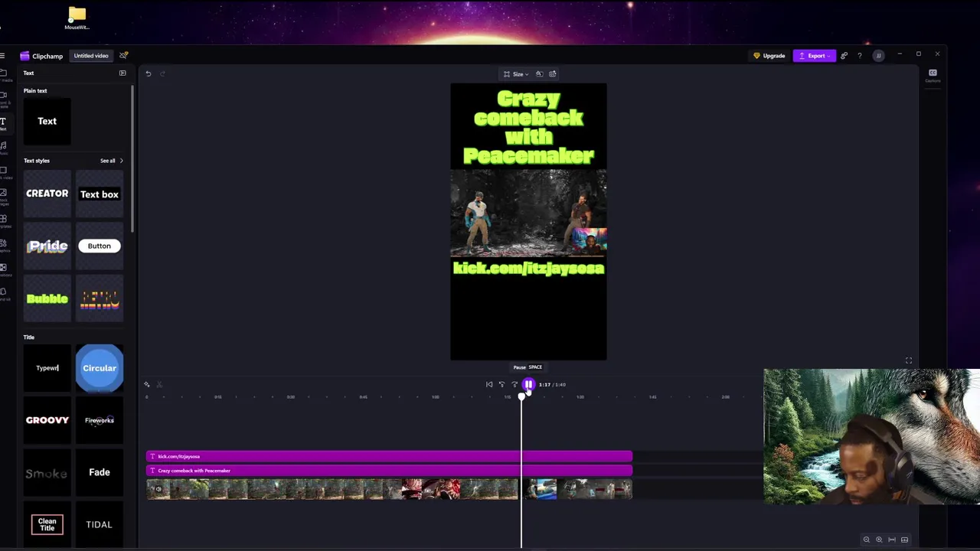Choose the Bubble text style
Viewport: 980px width, 551px height.
(47, 298)
